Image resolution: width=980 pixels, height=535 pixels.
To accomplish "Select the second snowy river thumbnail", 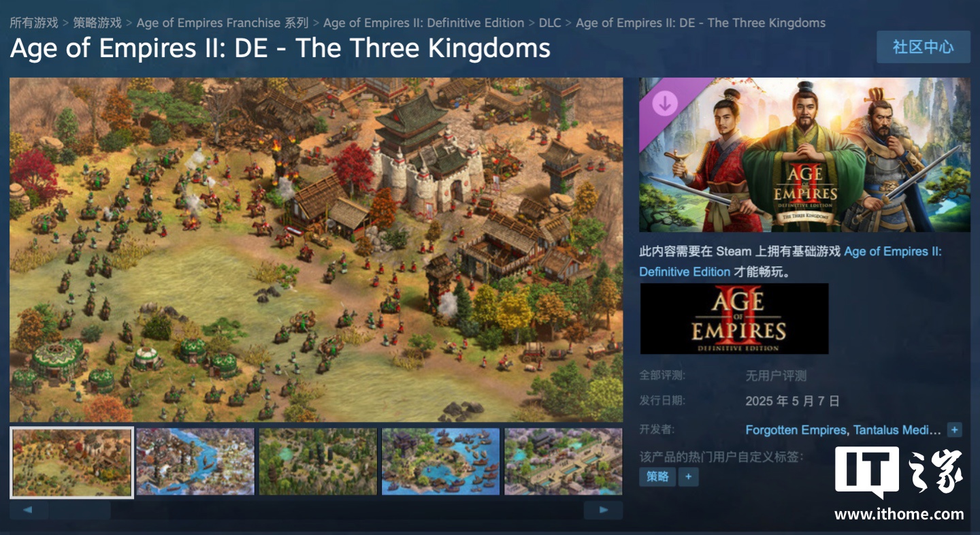I will pos(195,461).
